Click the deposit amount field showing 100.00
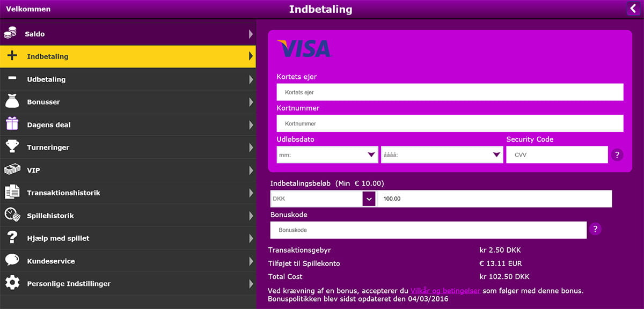The width and height of the screenshot is (644, 309). tap(494, 199)
